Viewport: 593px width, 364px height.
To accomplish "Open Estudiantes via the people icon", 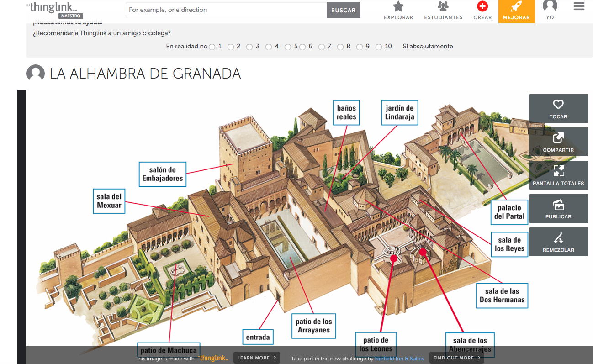I will pyautogui.click(x=443, y=6).
